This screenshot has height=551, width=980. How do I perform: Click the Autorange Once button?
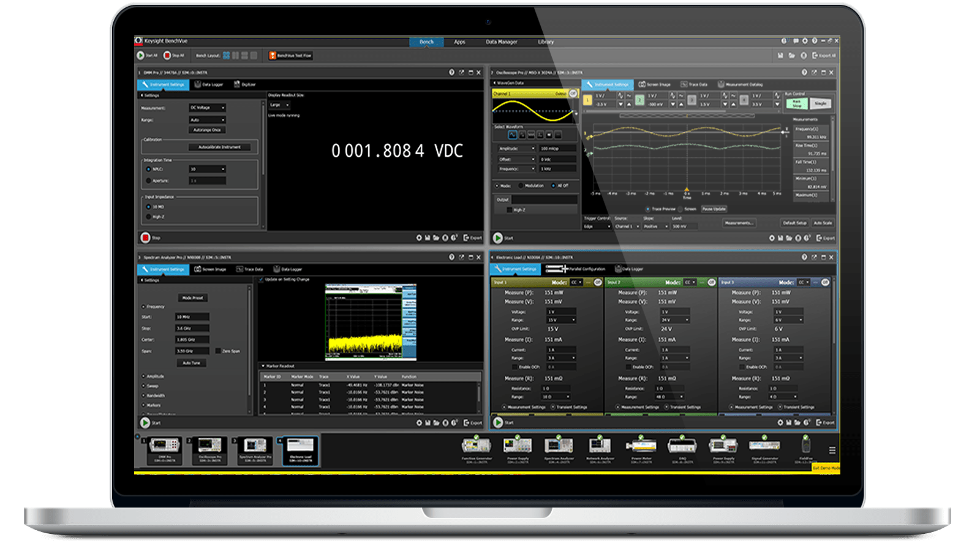[x=207, y=130]
